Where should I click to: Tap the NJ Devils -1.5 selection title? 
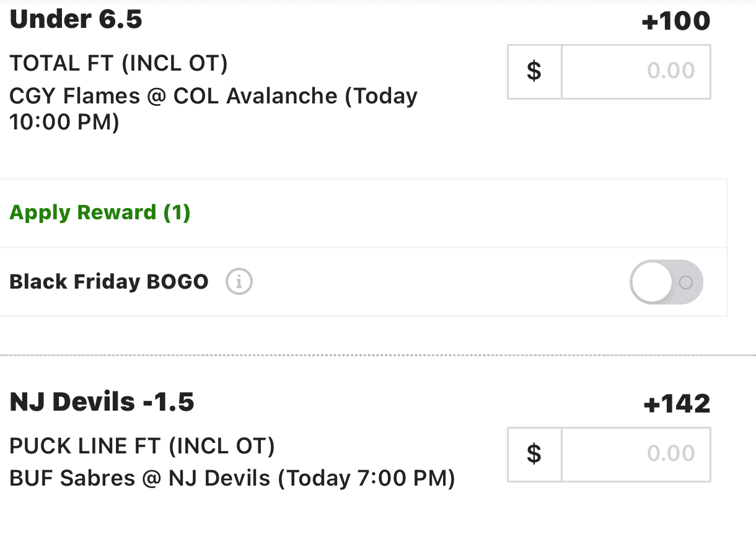tap(102, 402)
